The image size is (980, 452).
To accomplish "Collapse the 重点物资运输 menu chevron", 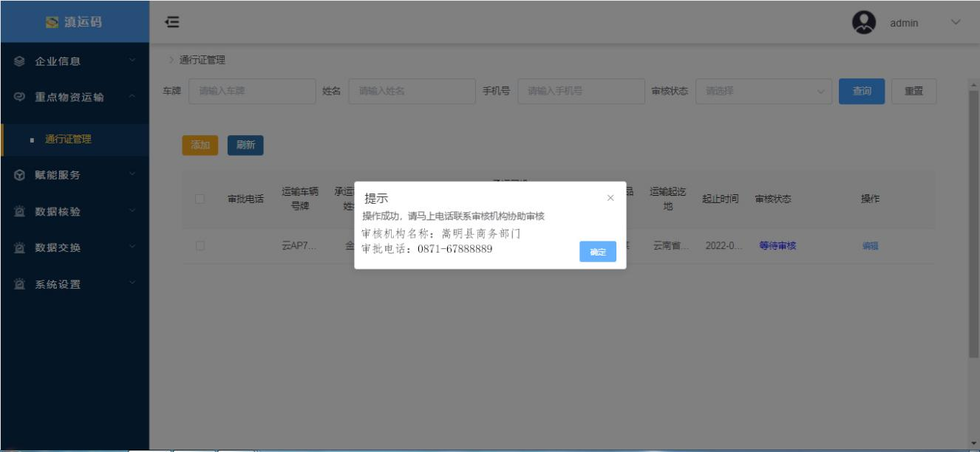I will 132,97.
